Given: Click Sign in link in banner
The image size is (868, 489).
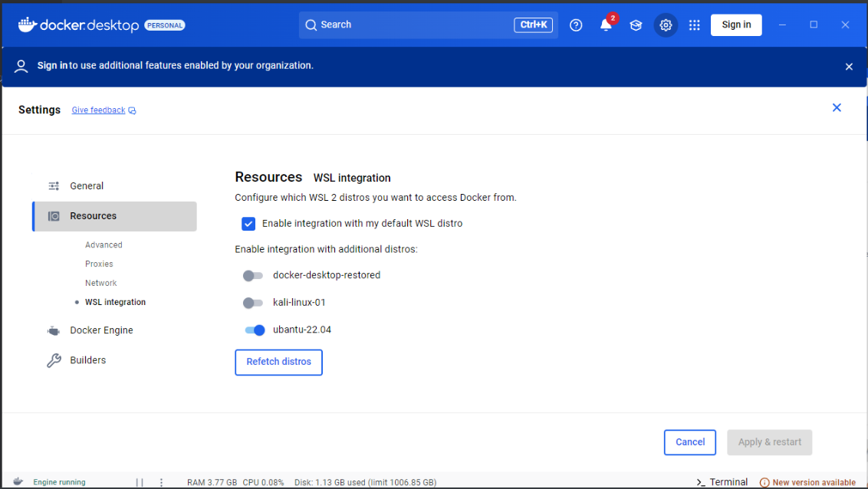Looking at the screenshot, I should (x=52, y=65).
